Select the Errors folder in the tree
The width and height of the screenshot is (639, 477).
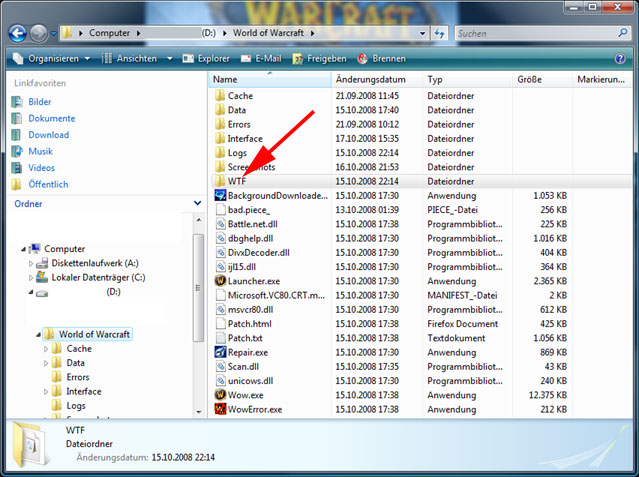coord(78,377)
